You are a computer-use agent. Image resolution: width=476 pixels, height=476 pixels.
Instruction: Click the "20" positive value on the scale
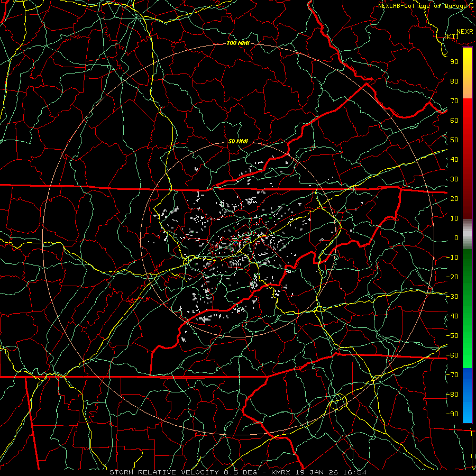pyautogui.click(x=454, y=198)
